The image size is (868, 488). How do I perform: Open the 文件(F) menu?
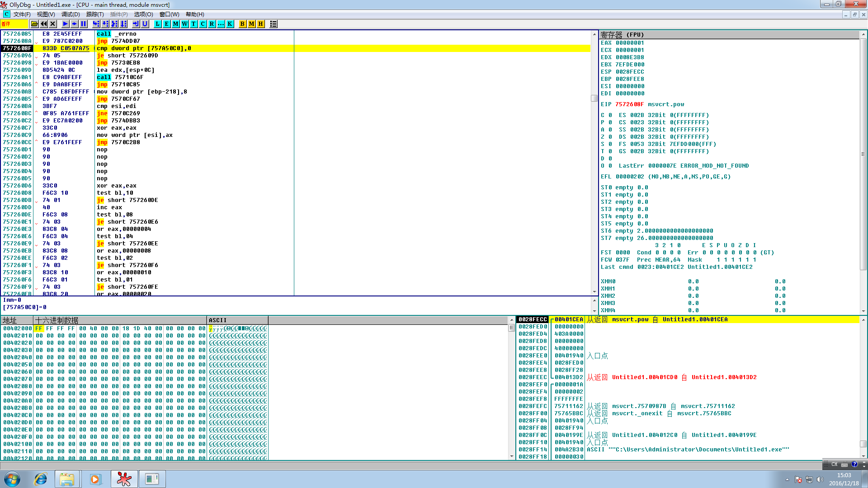pyautogui.click(x=22, y=14)
